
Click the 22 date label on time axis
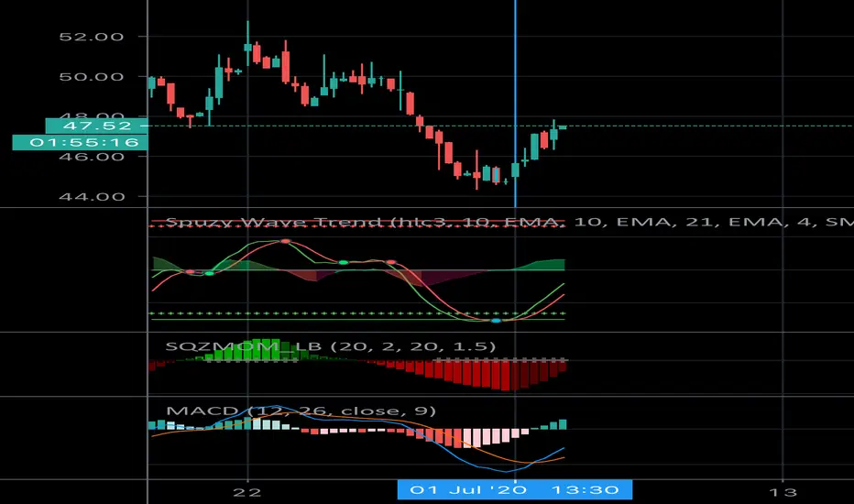(x=247, y=493)
